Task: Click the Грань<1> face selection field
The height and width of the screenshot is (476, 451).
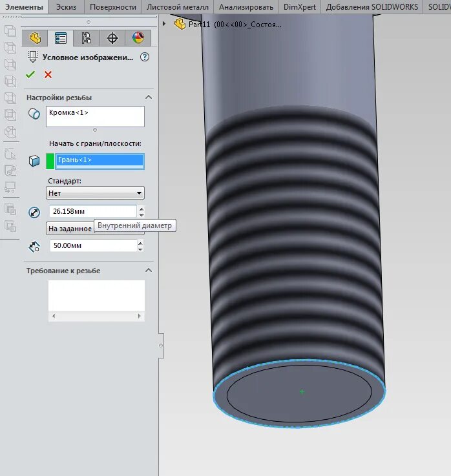Action: coord(100,161)
